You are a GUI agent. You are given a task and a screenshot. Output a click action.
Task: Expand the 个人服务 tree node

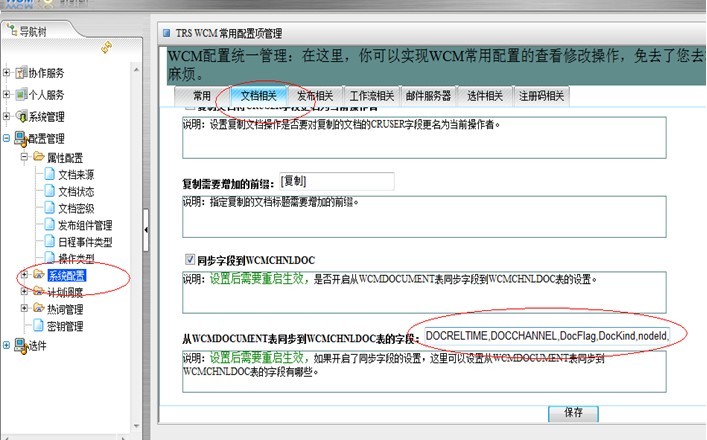[x=6, y=94]
